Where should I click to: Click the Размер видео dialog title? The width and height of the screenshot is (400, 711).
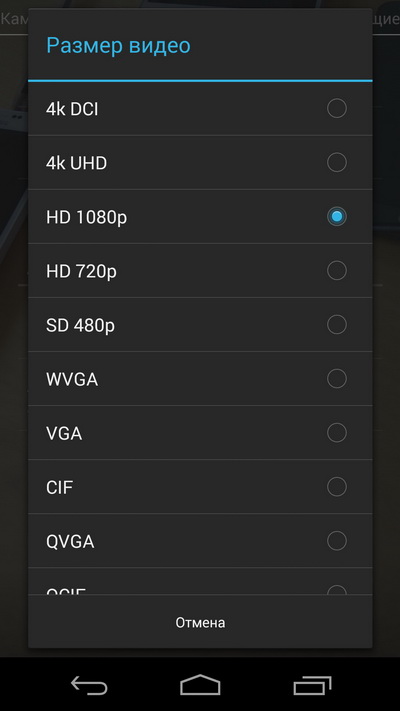tap(118, 46)
